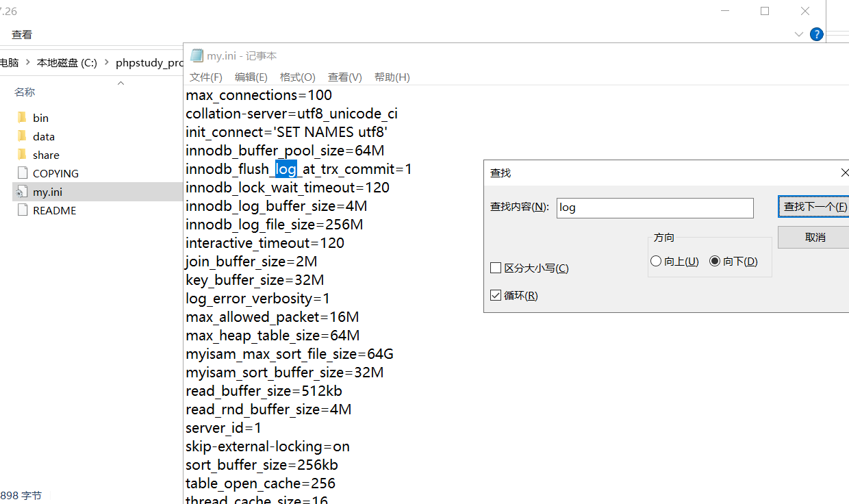The height and width of the screenshot is (504, 849).
Task: Click the myisam_max_sort_file_size=64G line
Action: tap(290, 354)
